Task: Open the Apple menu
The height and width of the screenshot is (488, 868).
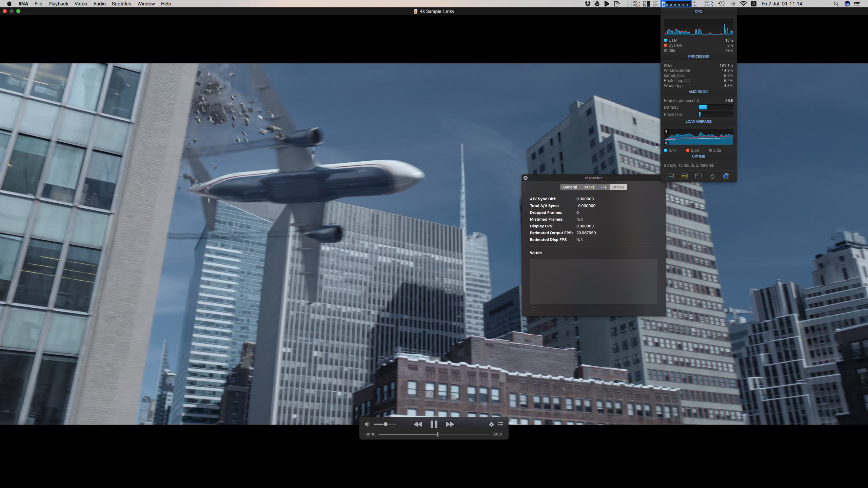Action: click(x=9, y=4)
